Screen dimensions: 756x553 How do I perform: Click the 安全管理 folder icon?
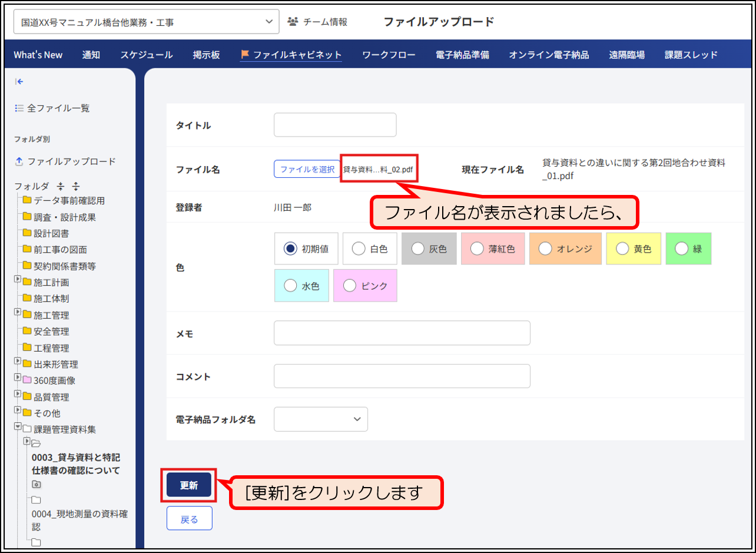point(27,332)
